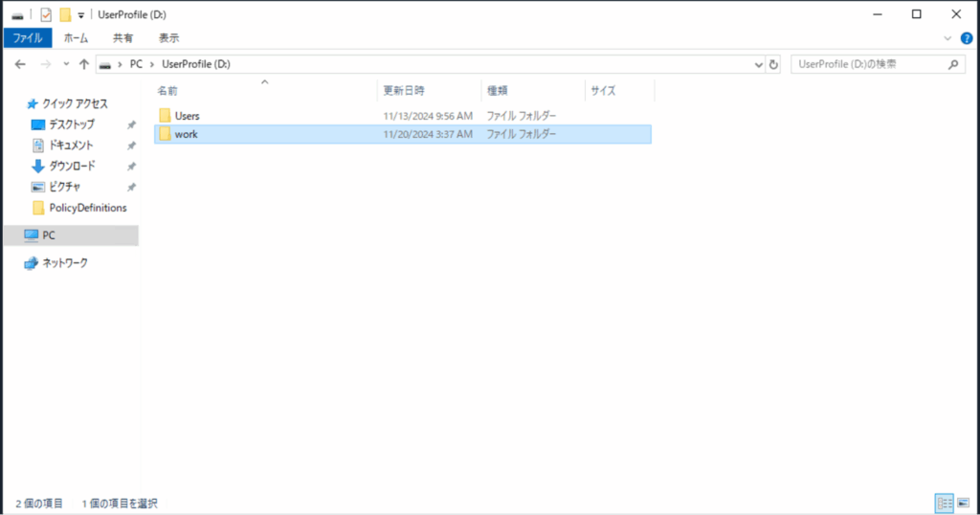Switch to large icons view in status bar
Image resolution: width=980 pixels, height=515 pixels.
point(964,503)
